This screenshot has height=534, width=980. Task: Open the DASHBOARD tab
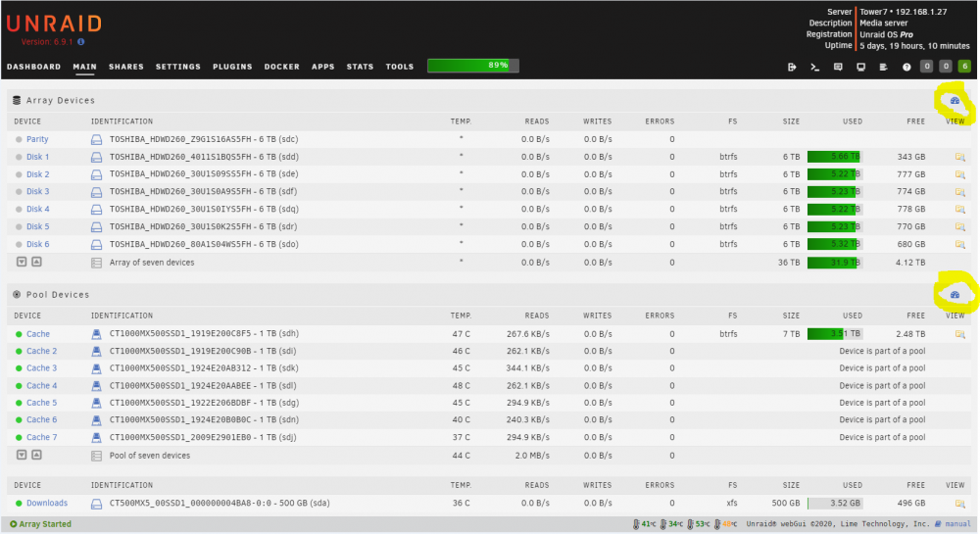(x=33, y=67)
